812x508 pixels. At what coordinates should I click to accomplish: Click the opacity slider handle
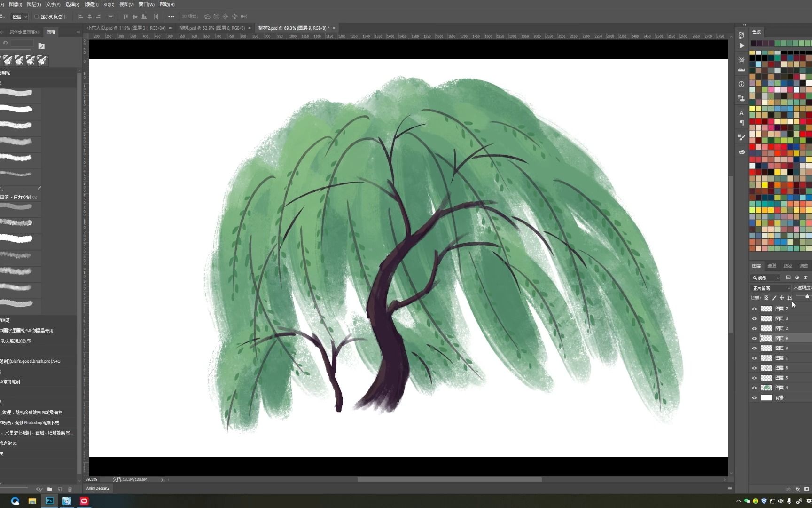pyautogui.click(x=807, y=296)
